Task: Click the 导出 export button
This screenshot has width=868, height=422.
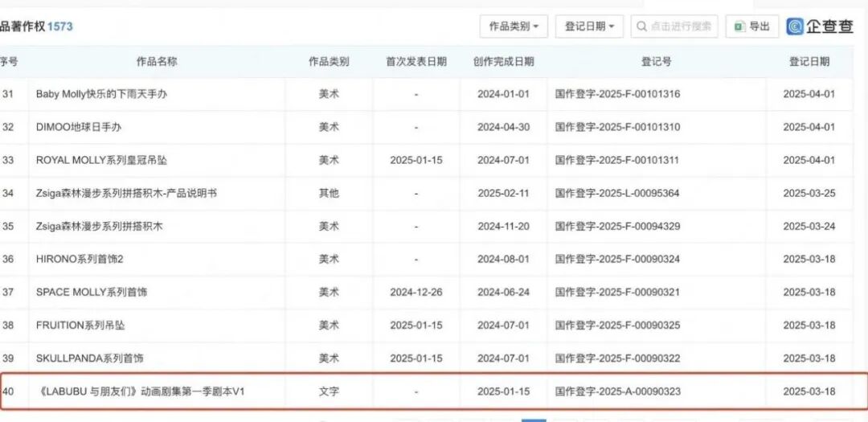Action: (x=751, y=26)
